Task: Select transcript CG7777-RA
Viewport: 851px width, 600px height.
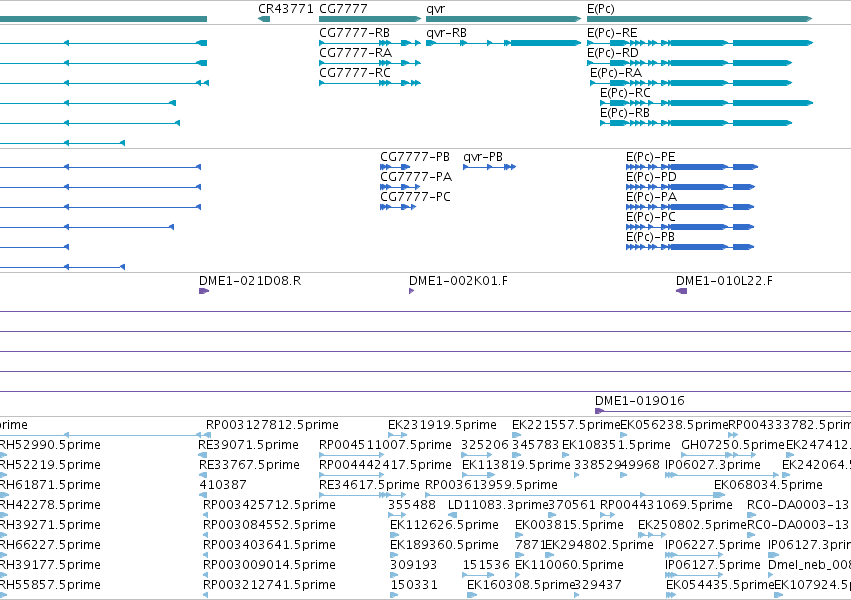Action: [x=355, y=53]
